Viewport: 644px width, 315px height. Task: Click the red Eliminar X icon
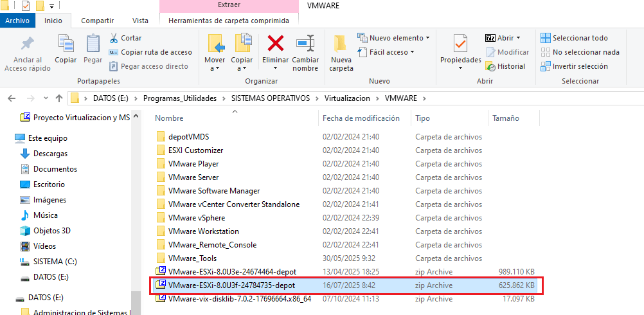(x=276, y=43)
